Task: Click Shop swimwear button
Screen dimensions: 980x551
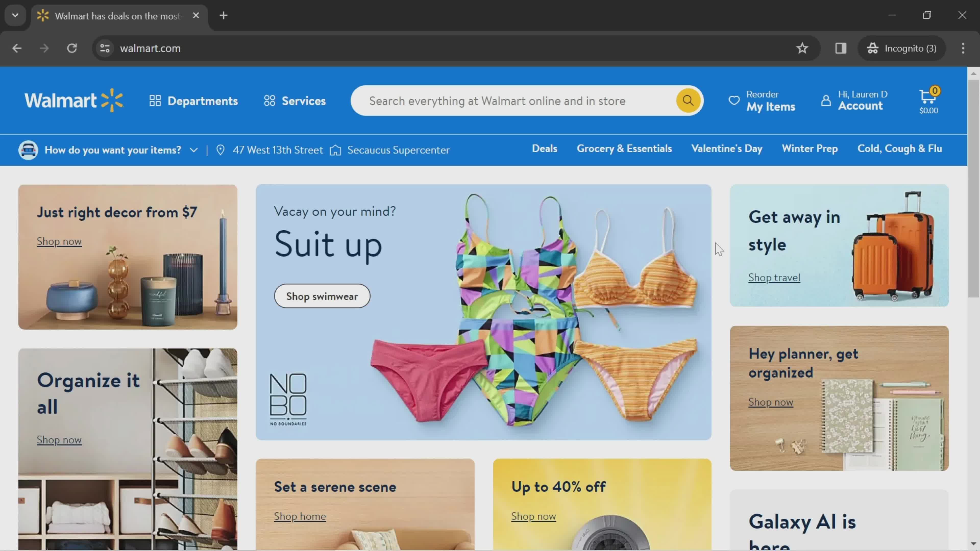Action: (x=322, y=295)
